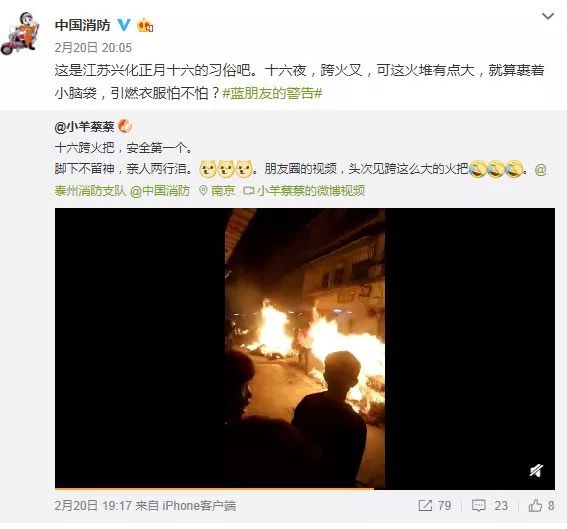Like the post with thumbs-up icon

coord(541,505)
